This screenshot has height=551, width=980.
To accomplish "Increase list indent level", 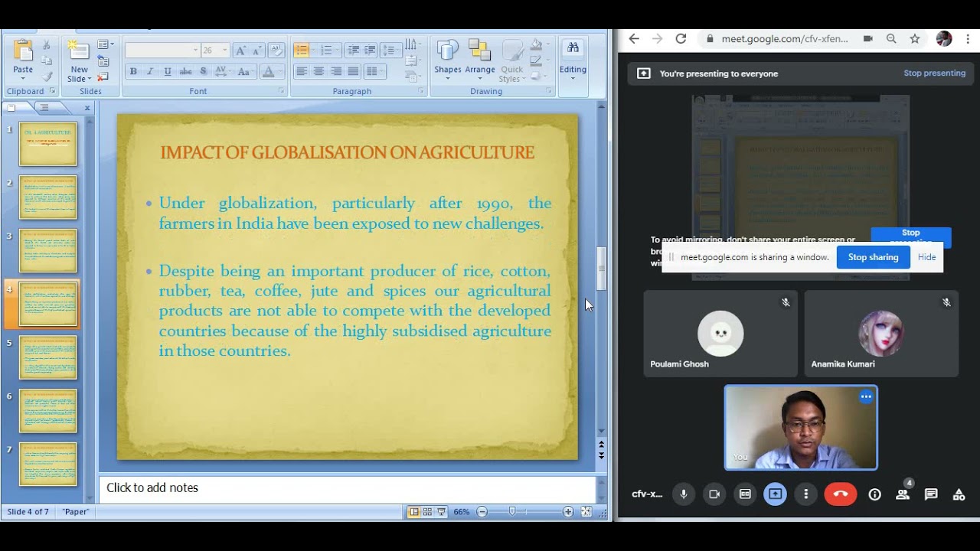I will tap(370, 51).
